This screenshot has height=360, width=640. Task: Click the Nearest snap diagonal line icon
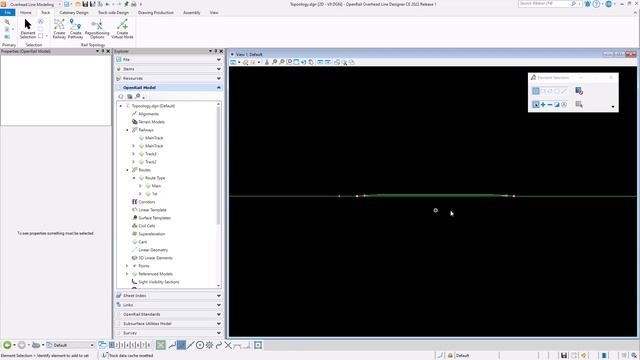point(191,345)
